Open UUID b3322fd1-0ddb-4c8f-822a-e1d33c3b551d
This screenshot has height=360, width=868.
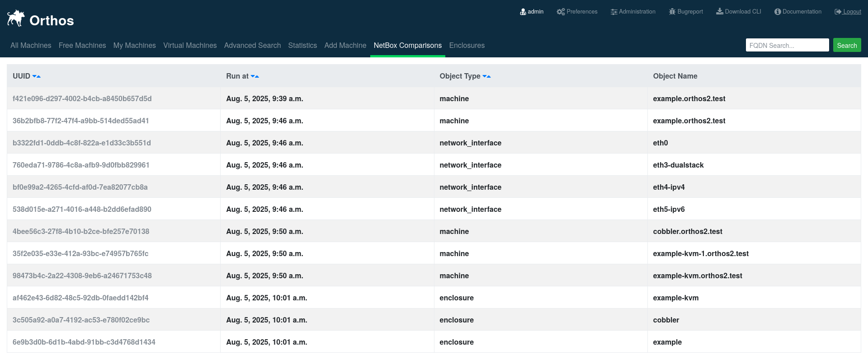(82, 143)
